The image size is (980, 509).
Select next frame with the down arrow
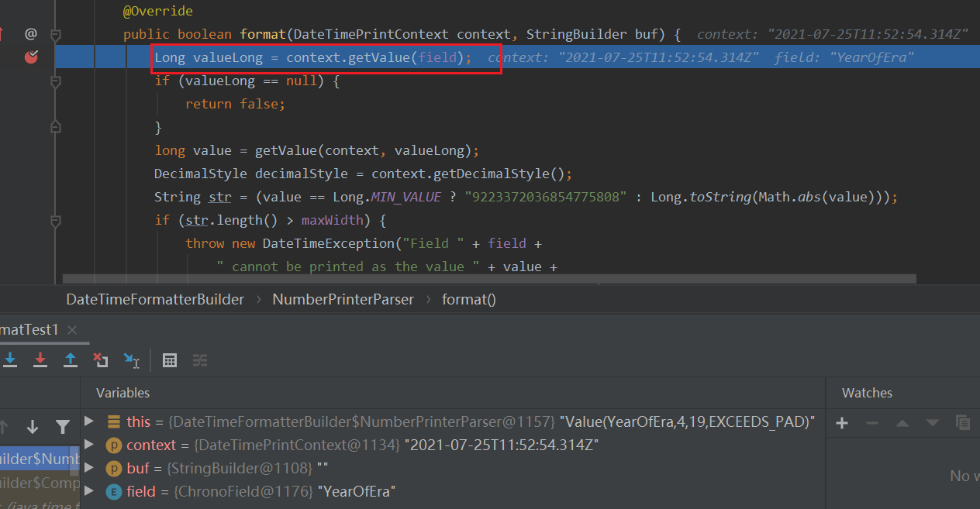(x=33, y=426)
